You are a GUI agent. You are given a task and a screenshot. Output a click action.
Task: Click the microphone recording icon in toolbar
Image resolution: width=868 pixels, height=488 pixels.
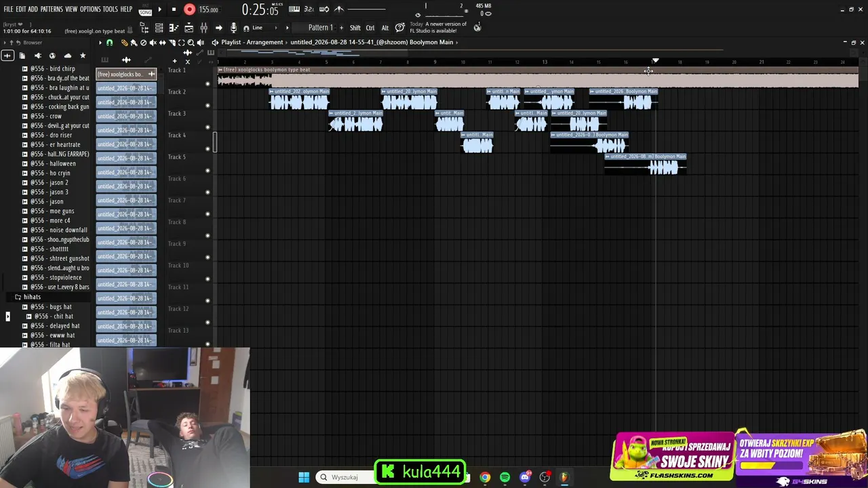pyautogui.click(x=233, y=28)
